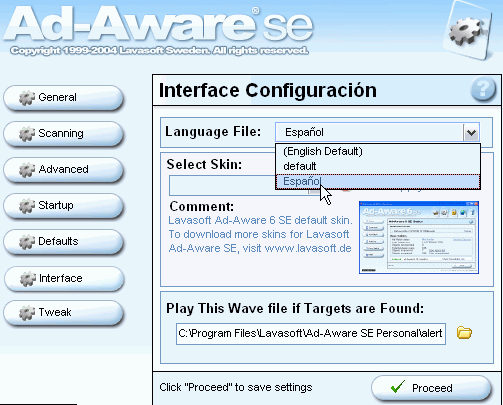This screenshot has height=405, width=503.
Task: Select the Defaults settings section
Action: coord(63,241)
